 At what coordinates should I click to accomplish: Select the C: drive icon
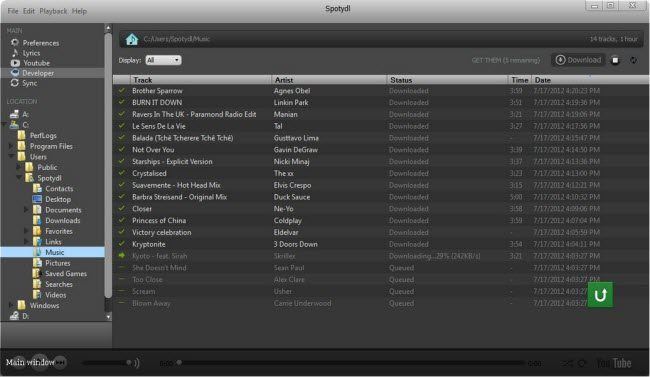pyautogui.click(x=15, y=124)
